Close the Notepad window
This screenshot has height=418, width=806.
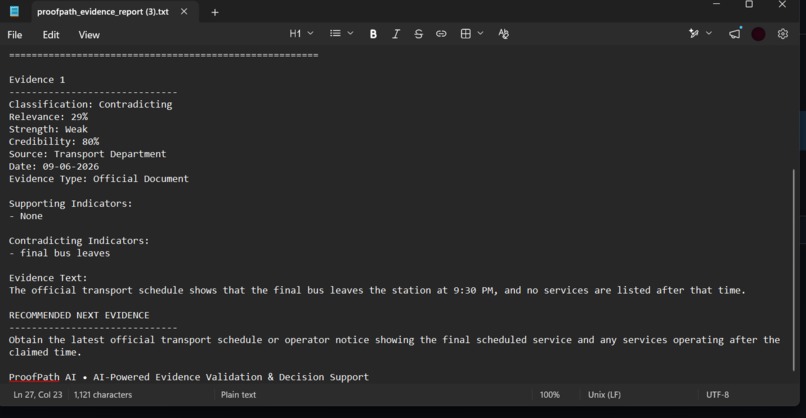pyautogui.click(x=782, y=4)
